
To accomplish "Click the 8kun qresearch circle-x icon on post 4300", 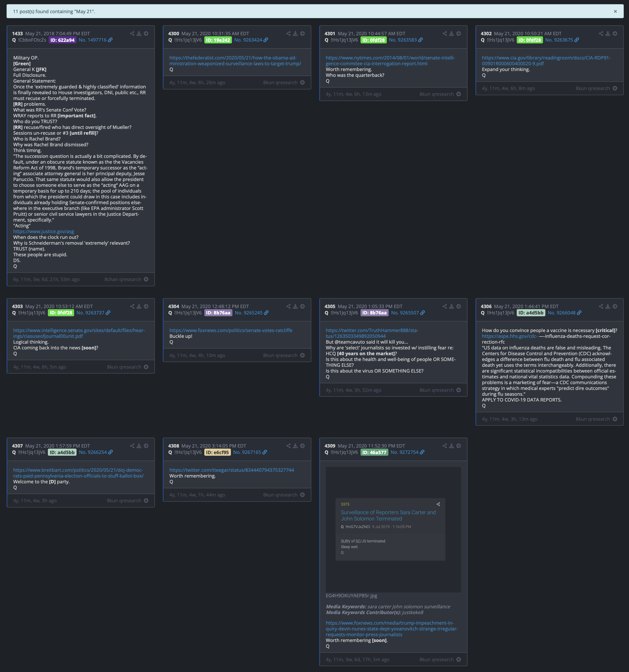I will [302, 82].
